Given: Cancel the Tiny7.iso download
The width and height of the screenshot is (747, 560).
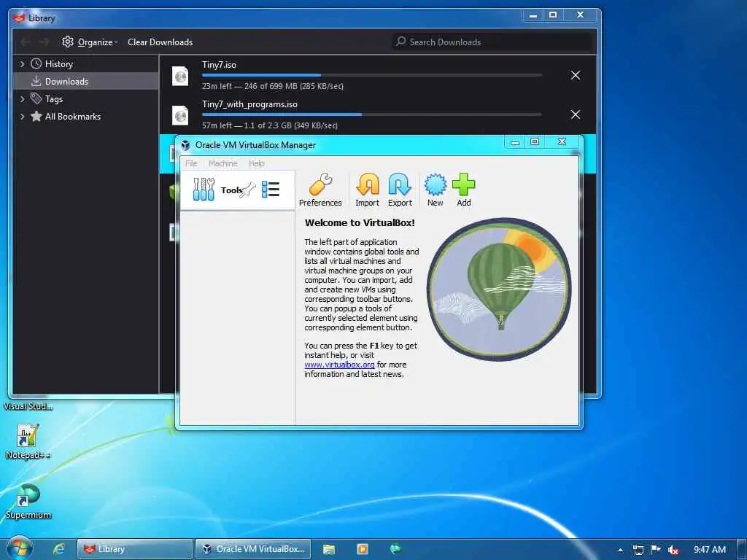Looking at the screenshot, I should point(576,75).
